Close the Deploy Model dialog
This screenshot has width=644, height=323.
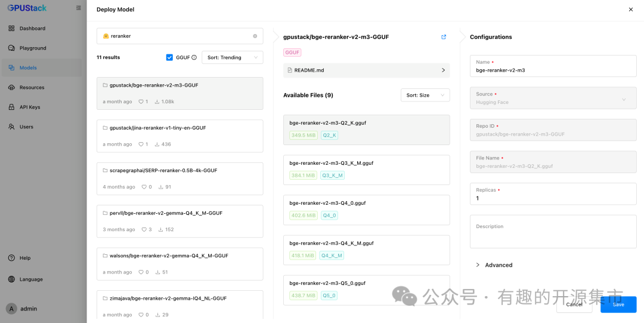click(631, 10)
